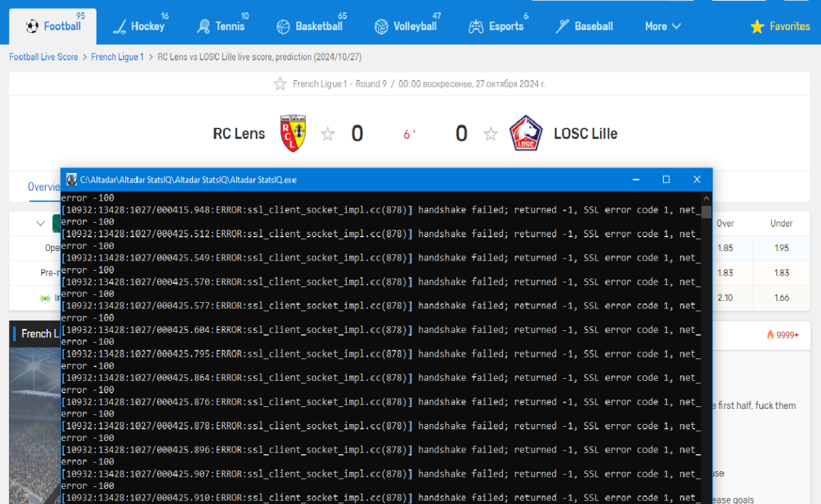This screenshot has width=821, height=504.
Task: Select the 1.66 Under odds cell
Action: [x=781, y=297]
